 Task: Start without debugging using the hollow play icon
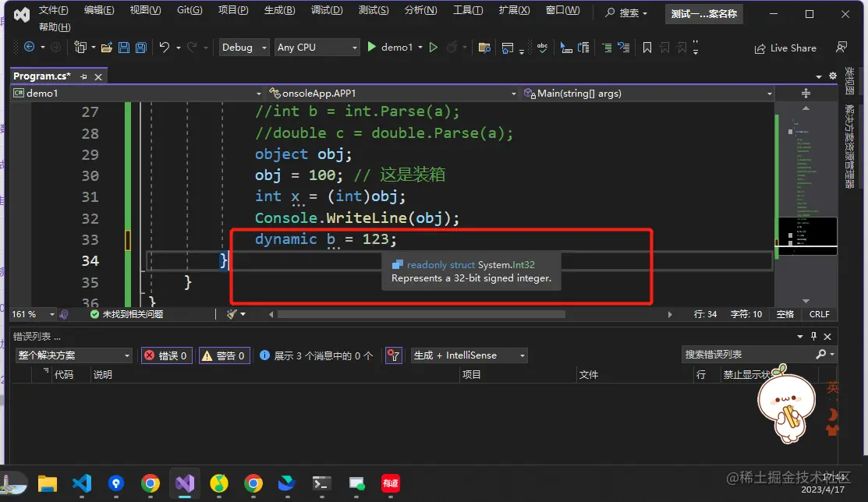(x=434, y=48)
